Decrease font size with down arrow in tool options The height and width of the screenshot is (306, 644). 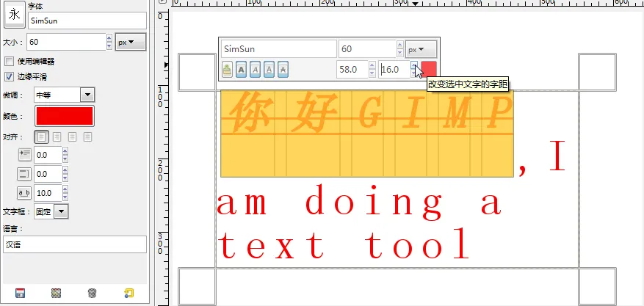coord(109,46)
